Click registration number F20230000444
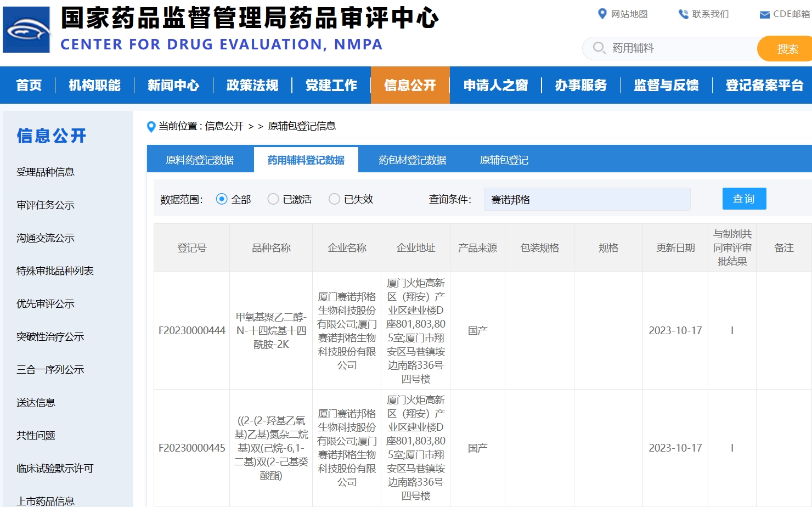 [192, 330]
